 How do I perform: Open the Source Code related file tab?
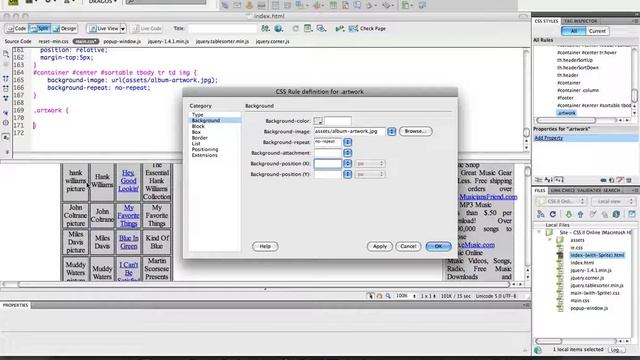pos(18,41)
